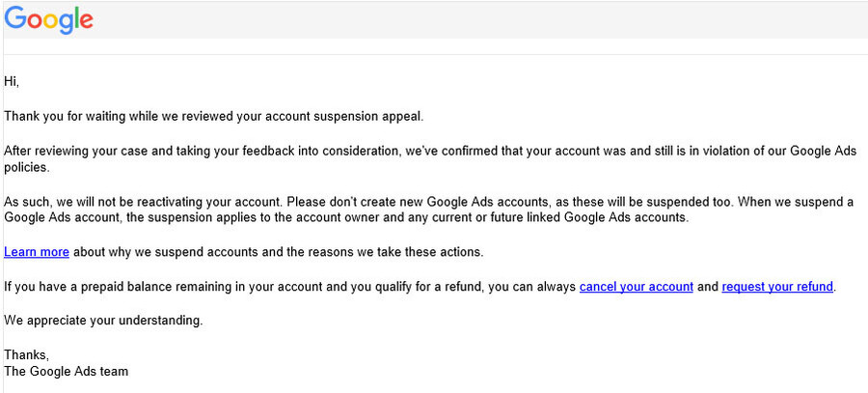Click 'The Google Ads team' signature
Screen dimensions: 868x393
pos(66,372)
